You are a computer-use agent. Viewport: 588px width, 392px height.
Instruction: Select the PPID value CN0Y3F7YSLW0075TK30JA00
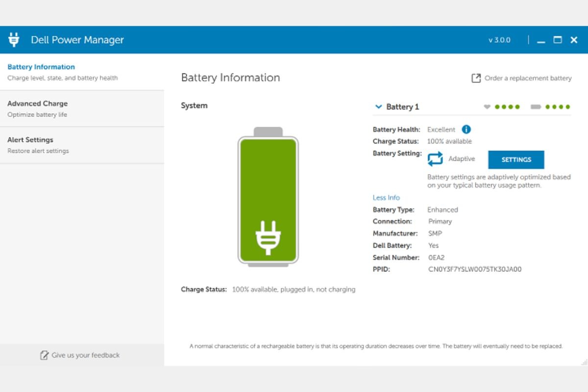click(475, 269)
